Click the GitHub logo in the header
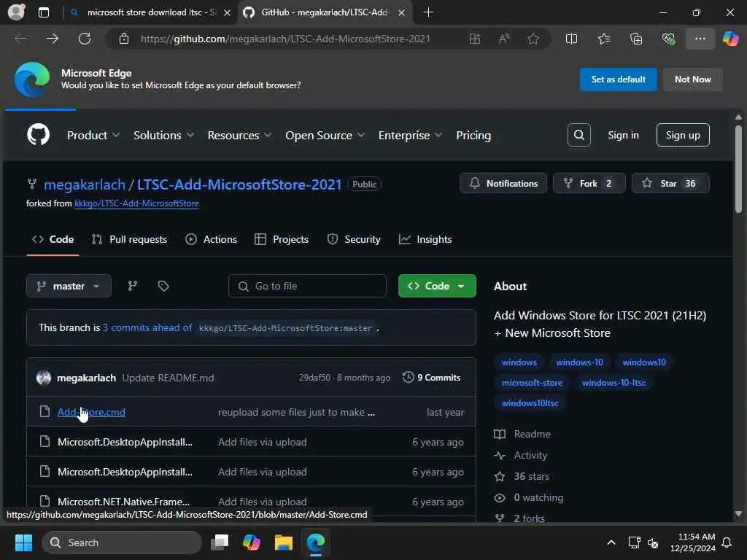This screenshot has width=747, height=560. click(38, 135)
